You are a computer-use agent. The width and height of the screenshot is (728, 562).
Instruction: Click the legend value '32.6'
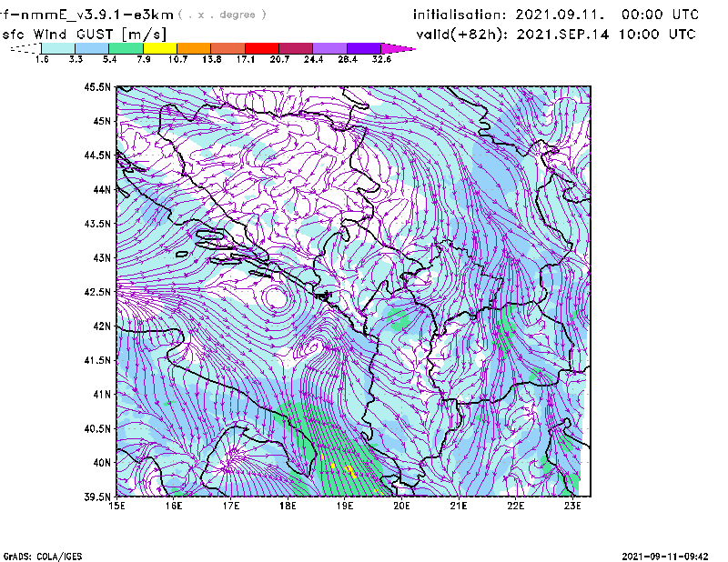click(381, 59)
